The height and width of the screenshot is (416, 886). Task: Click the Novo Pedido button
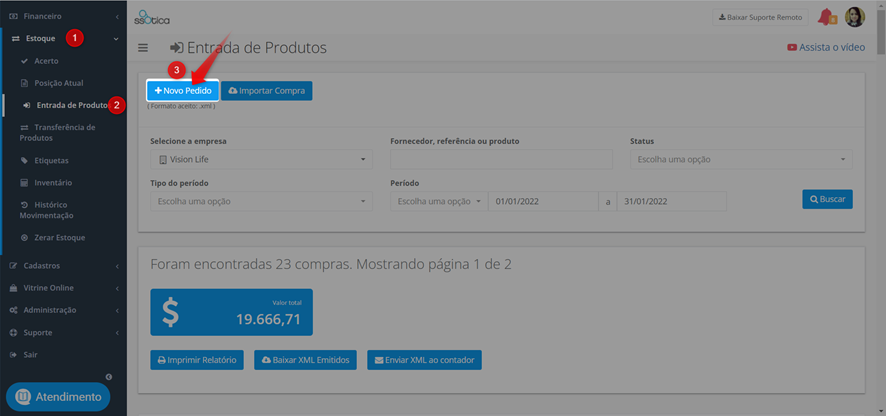[183, 90]
